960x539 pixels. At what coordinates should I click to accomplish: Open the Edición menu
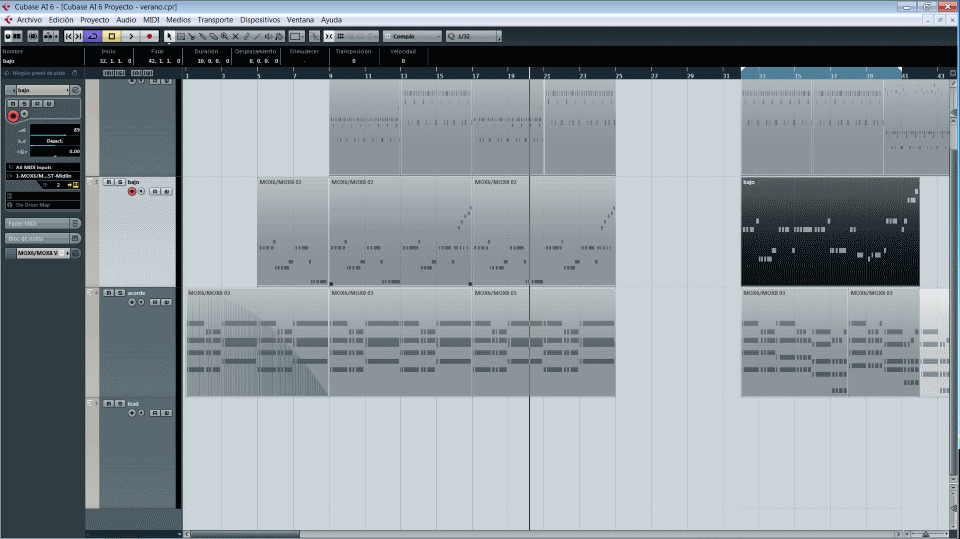point(61,20)
